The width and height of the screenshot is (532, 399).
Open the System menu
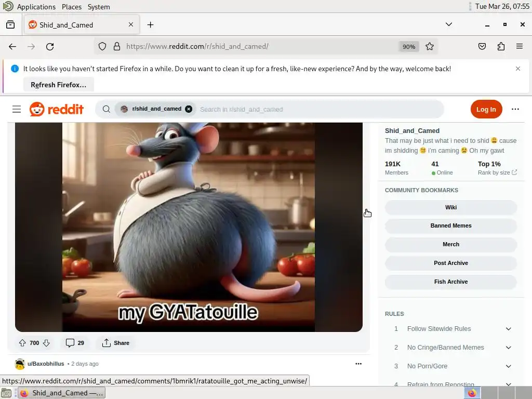point(99,7)
